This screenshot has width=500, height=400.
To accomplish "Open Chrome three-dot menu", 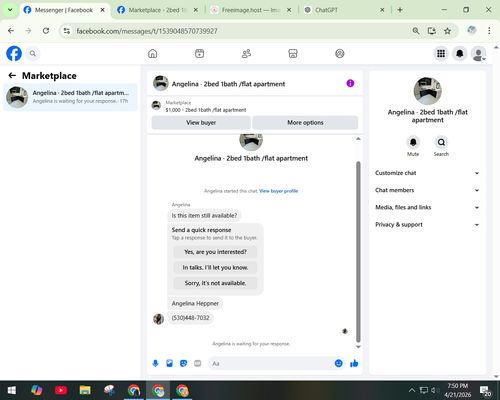I will (489, 31).
